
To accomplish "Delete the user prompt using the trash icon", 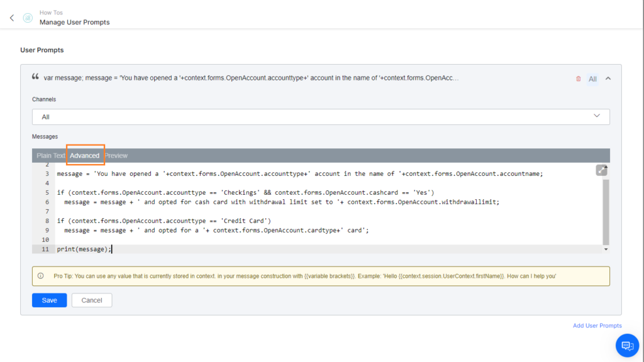I will [578, 78].
